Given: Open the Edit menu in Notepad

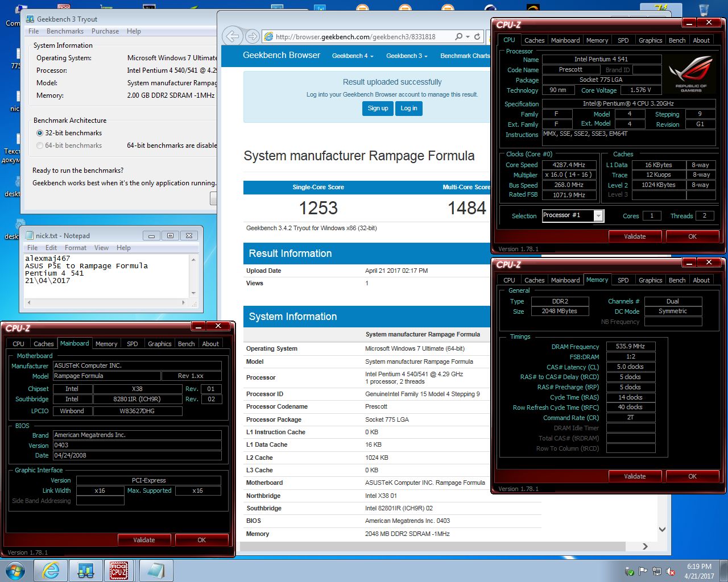Looking at the screenshot, I should coord(51,248).
